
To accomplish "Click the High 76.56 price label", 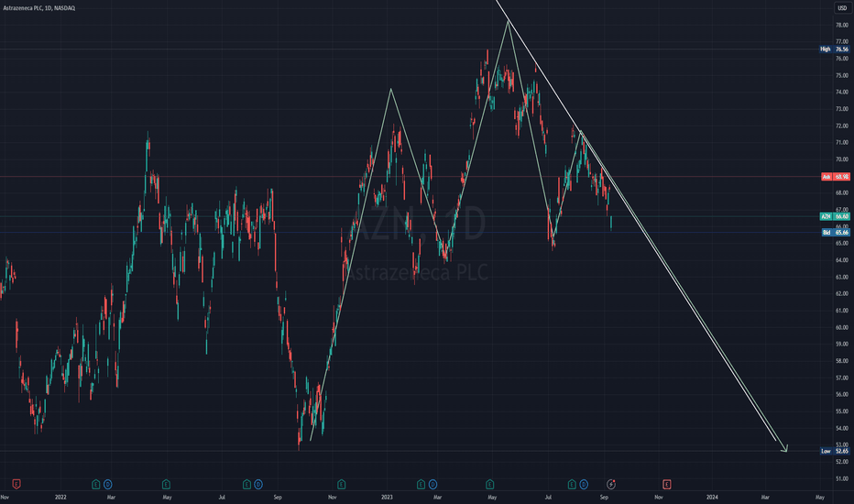I will (x=835, y=49).
